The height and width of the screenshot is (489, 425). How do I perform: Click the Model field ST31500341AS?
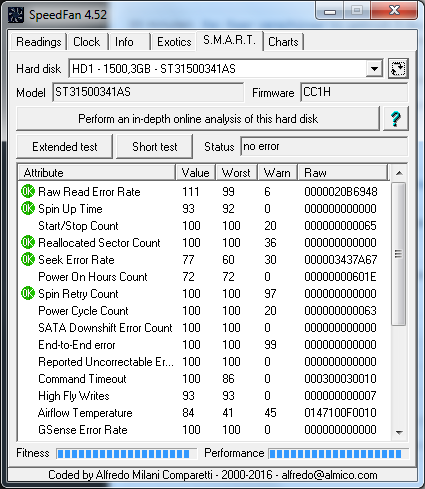point(148,92)
